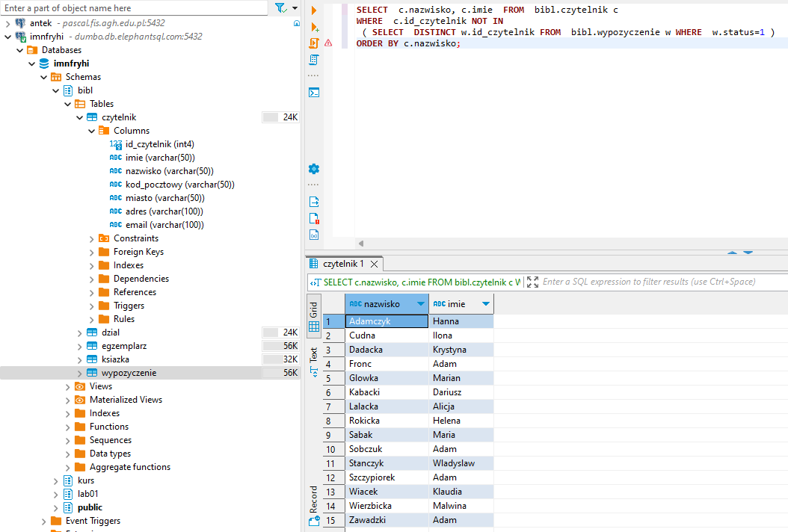Collapse the Schemas node
788x532 pixels.
(43, 77)
